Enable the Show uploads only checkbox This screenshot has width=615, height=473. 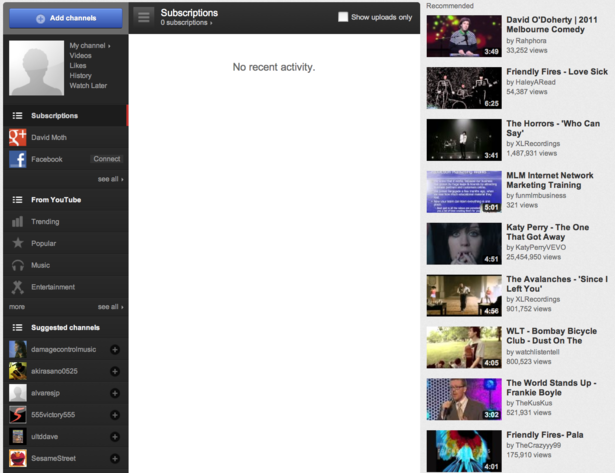[x=343, y=17]
